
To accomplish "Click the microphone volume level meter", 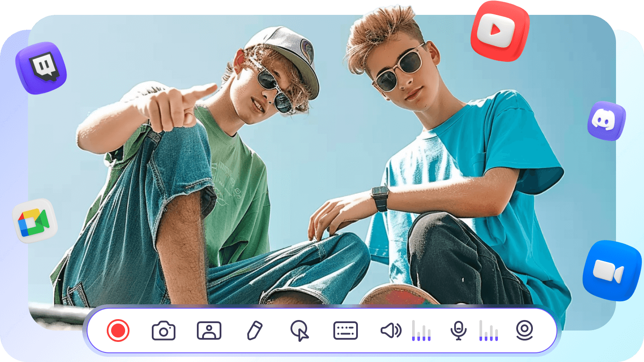I will [x=489, y=331].
